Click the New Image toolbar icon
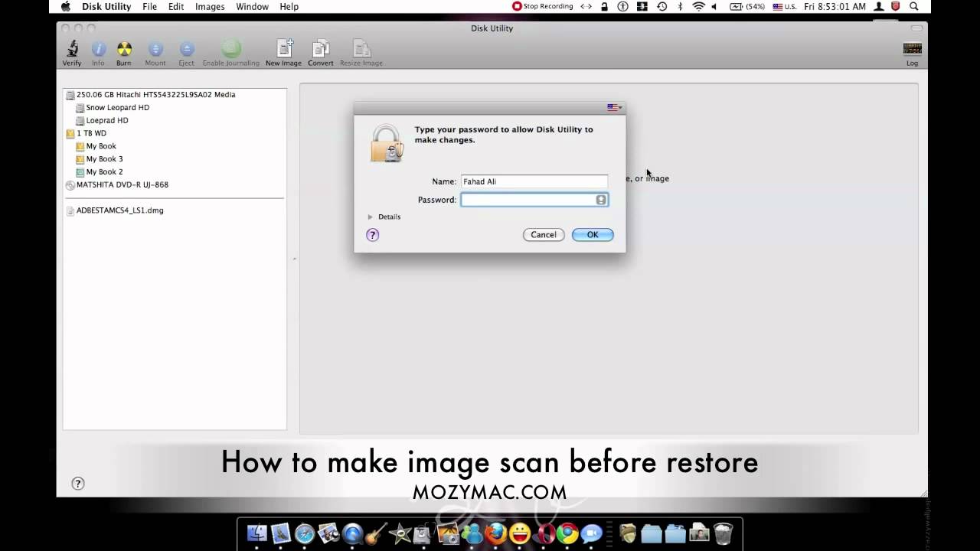980x551 pixels. pyautogui.click(x=284, y=49)
